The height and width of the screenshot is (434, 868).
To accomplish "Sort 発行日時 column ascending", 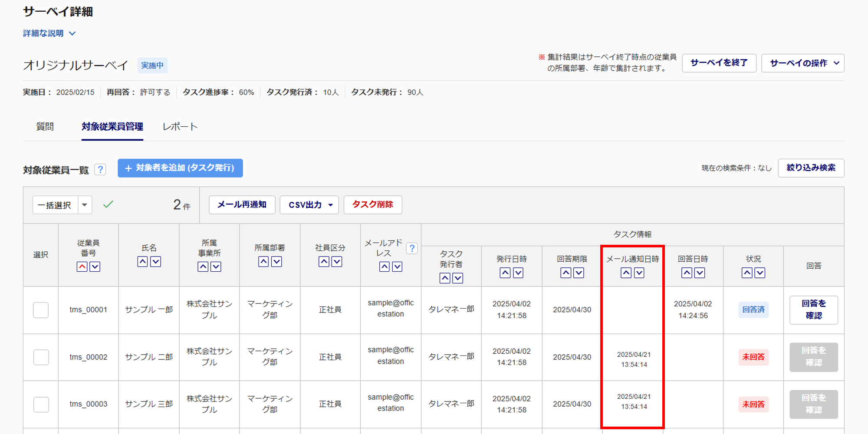I will pos(505,273).
